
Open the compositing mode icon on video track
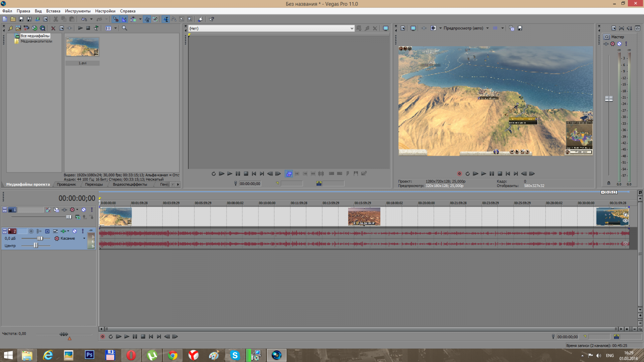[78, 217]
